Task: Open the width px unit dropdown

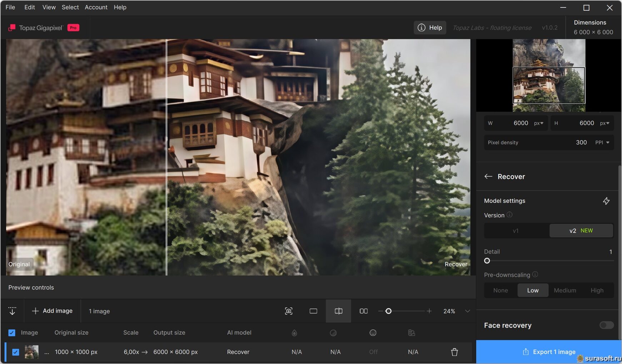Action: coord(539,123)
